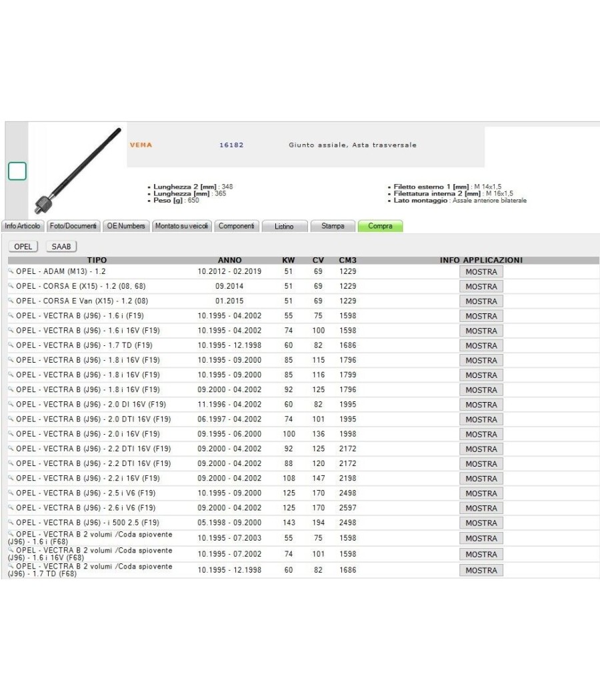
Task: Click MOSTRA for VECTRA B 2.5 i V6
Action: 481,493
